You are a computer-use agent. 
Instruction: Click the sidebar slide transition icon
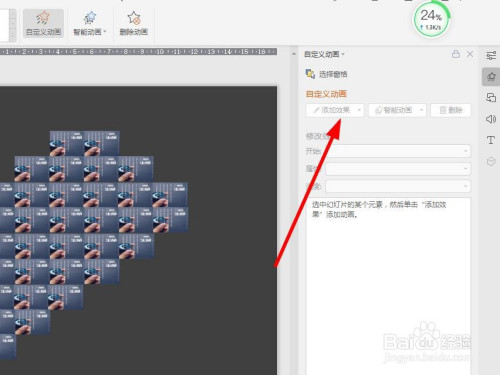(491, 98)
